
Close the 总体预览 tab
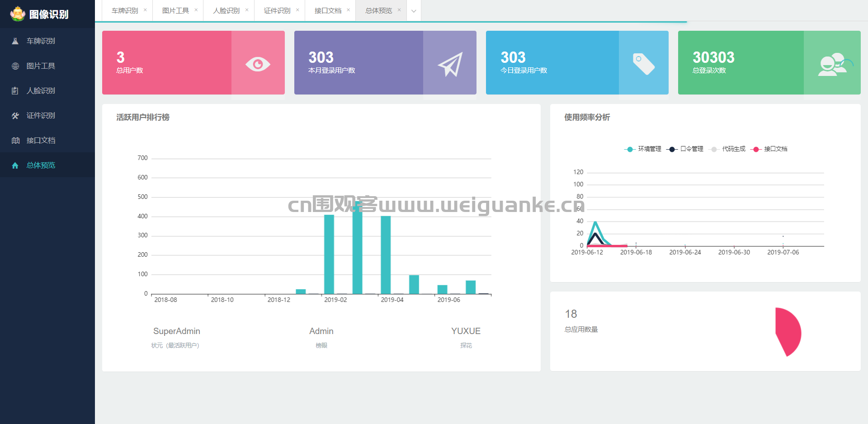399,10
